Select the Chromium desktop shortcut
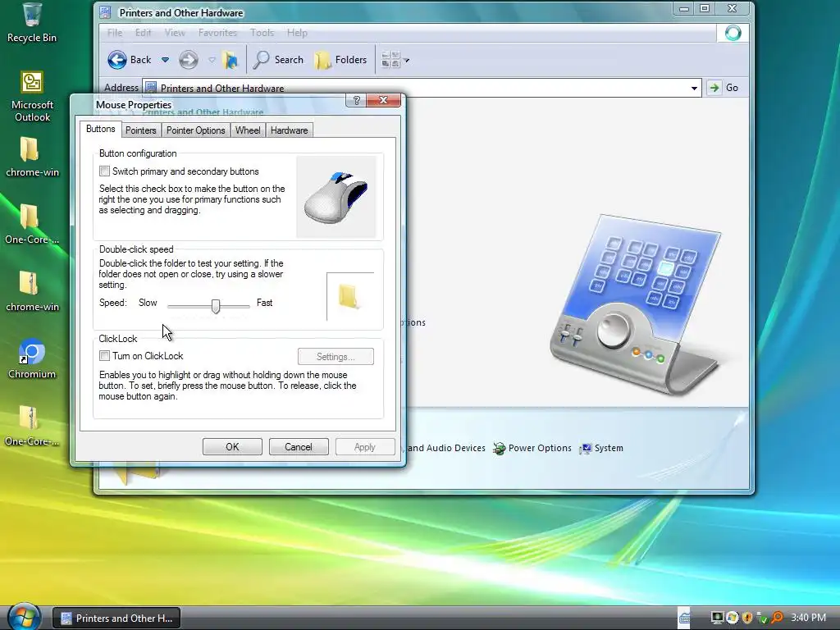The image size is (840, 630). [32, 359]
